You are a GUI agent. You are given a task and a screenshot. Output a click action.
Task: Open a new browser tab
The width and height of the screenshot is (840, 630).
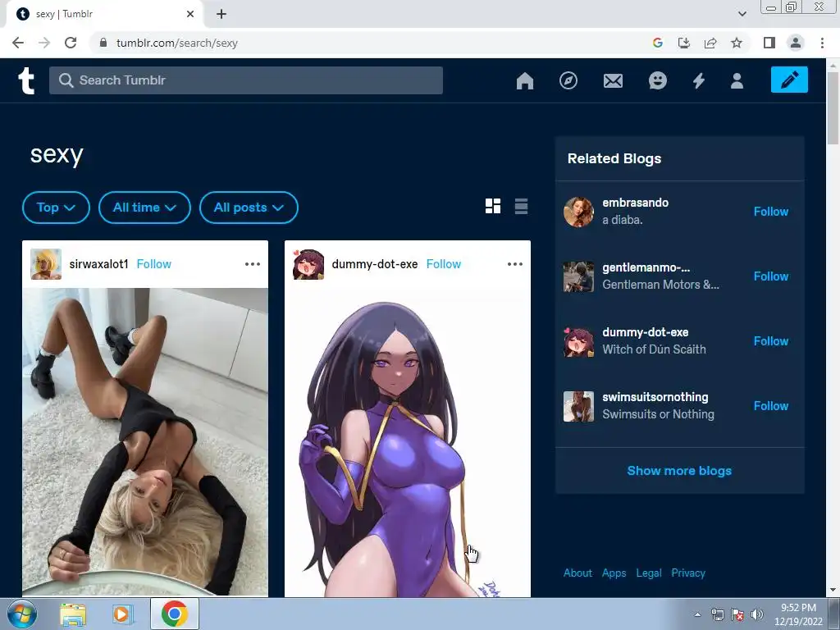tap(221, 14)
